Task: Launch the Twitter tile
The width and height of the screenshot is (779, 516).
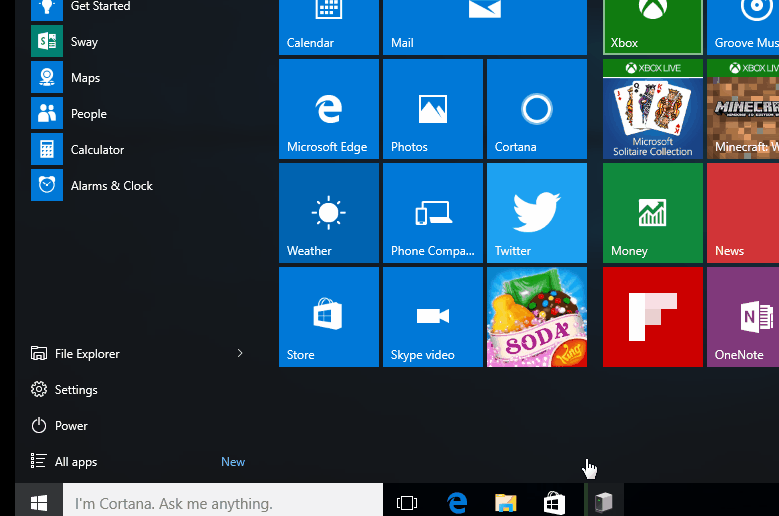Action: 536,212
